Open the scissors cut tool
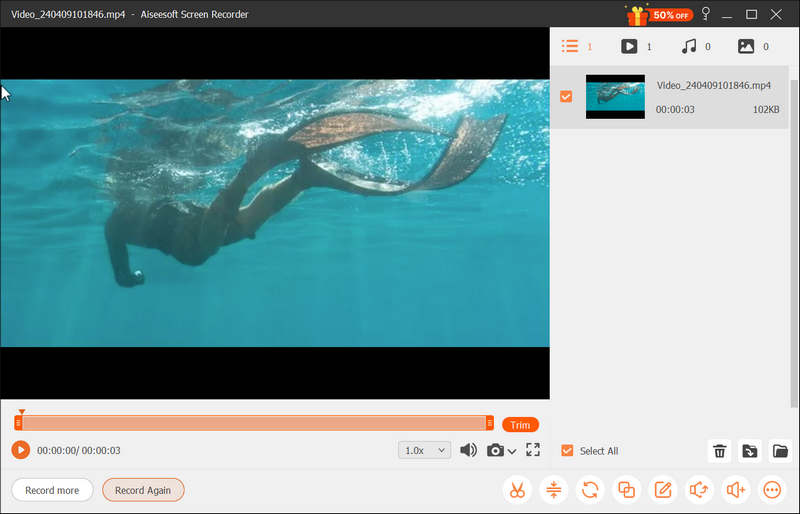 point(517,490)
